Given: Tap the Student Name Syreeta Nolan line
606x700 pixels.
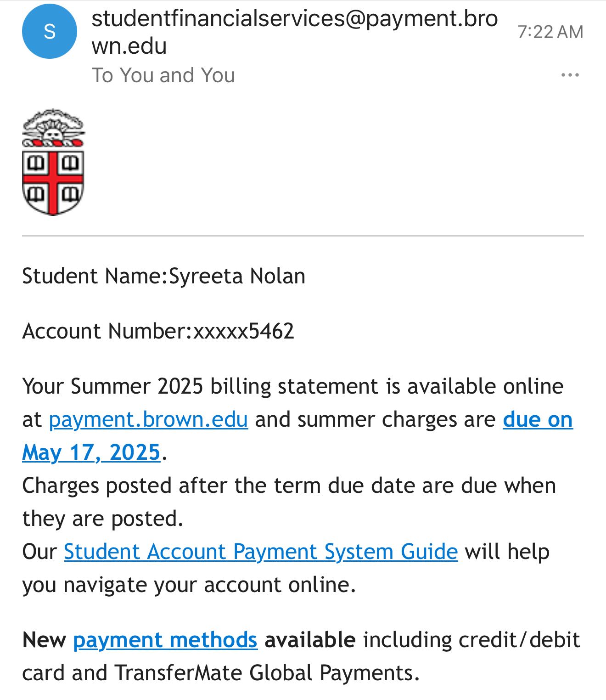Looking at the screenshot, I should click(x=163, y=276).
